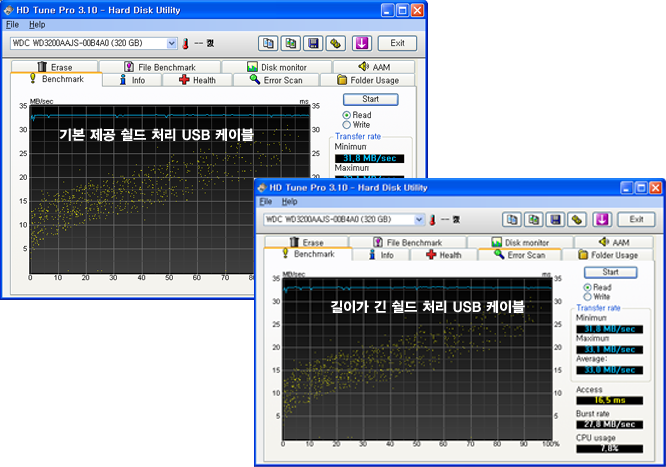This screenshot has width=666, height=467.
Task: Open drive selector dropdown in back window
Action: point(172,43)
